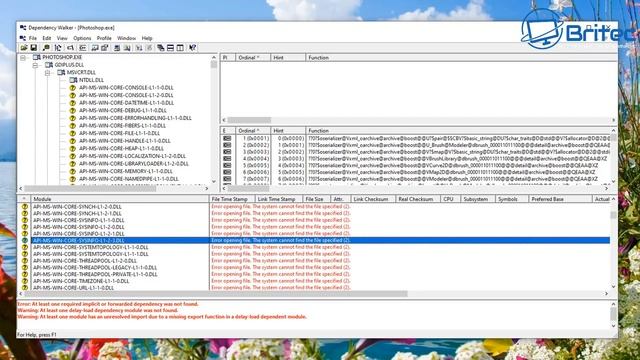Click the Tile Horizontally toolbar icon
Viewport: 640px width, 360px height.
coord(170,48)
